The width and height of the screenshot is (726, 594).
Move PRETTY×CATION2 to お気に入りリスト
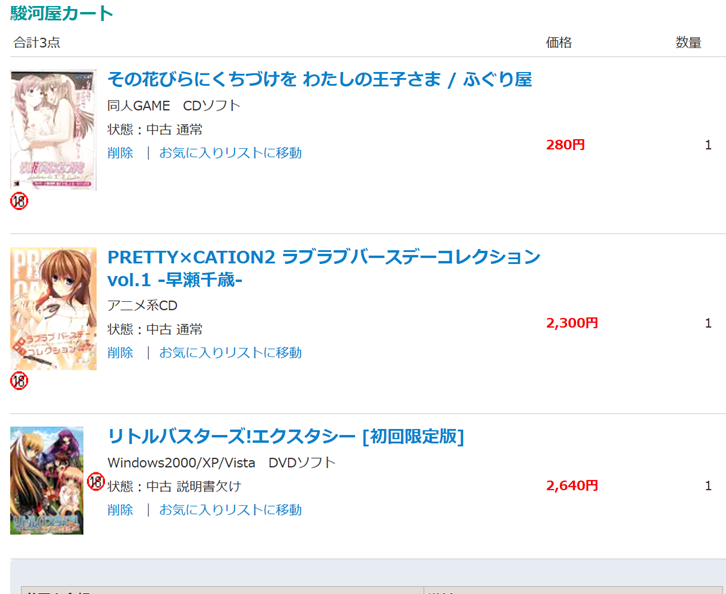tap(230, 353)
